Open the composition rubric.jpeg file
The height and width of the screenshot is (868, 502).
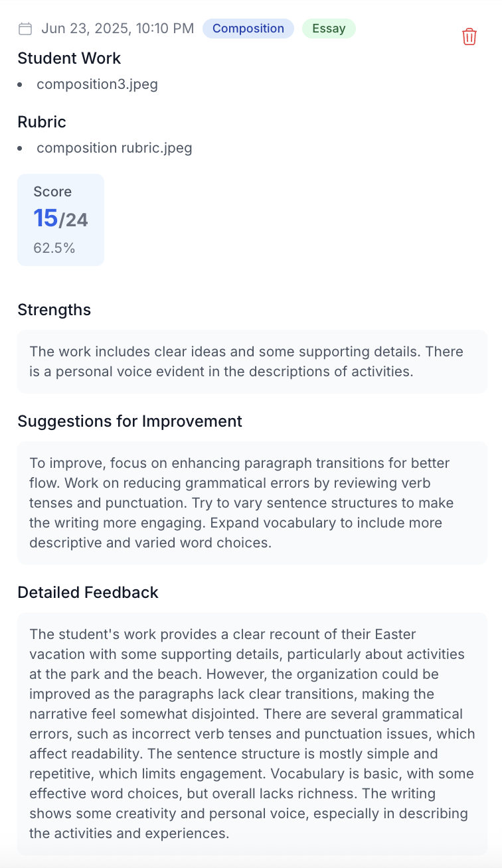116,148
